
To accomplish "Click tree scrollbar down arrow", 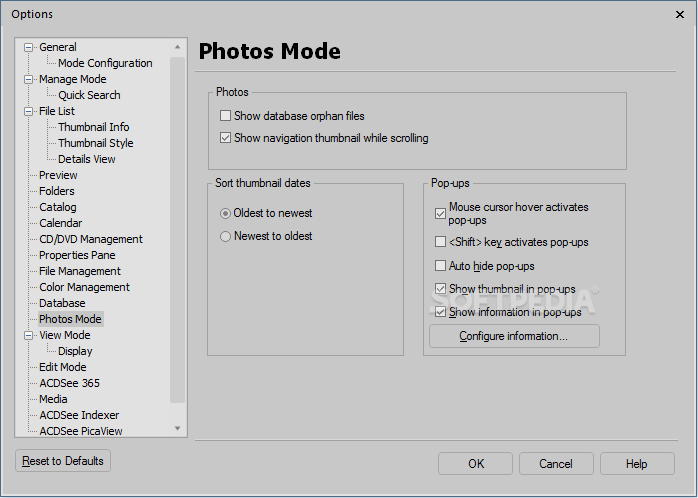I will [x=178, y=429].
